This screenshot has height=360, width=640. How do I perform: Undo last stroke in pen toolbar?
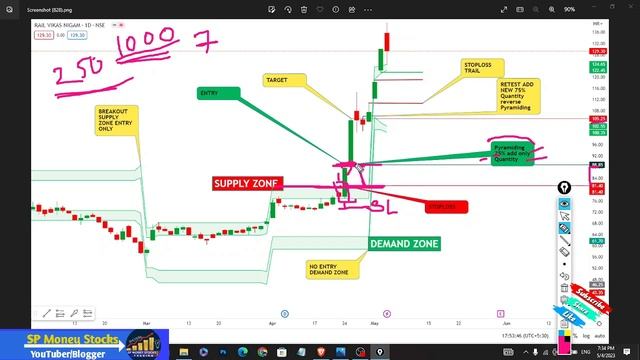(x=564, y=276)
